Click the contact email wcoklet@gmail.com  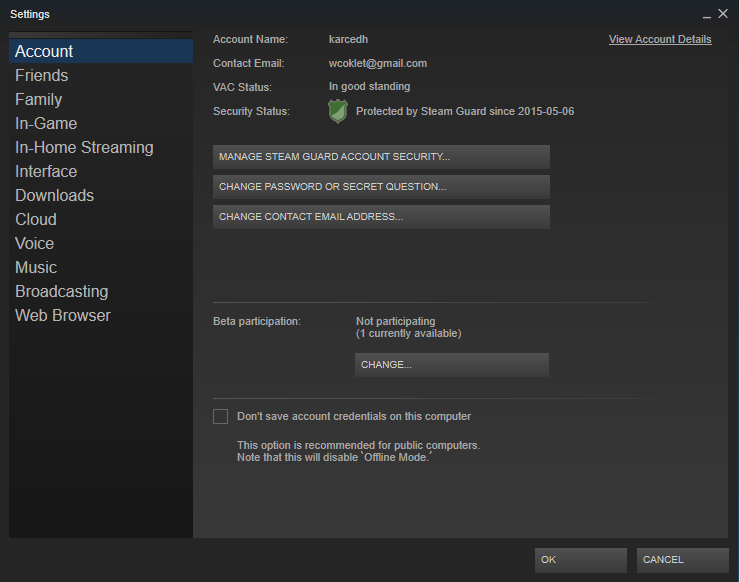[x=378, y=64]
